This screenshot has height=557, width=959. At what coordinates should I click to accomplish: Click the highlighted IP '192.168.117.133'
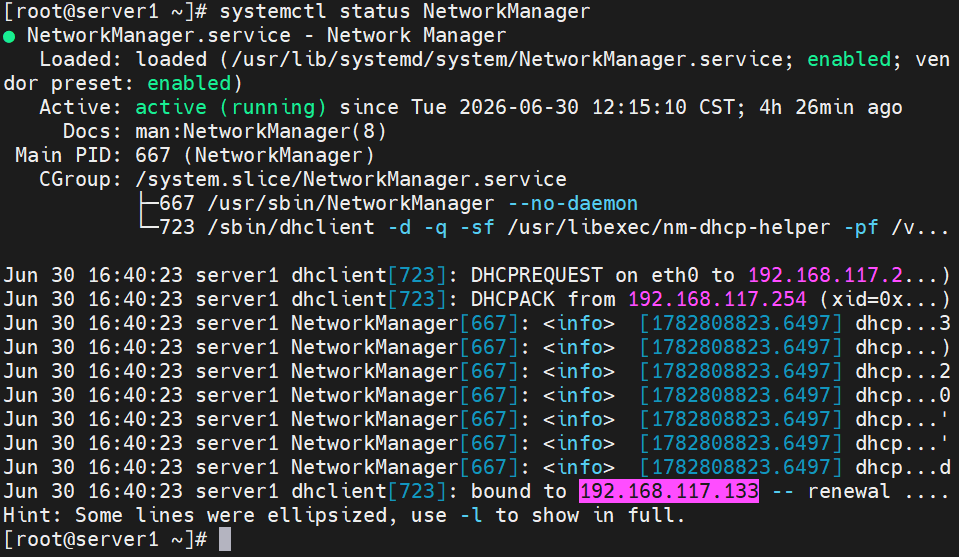pos(669,491)
